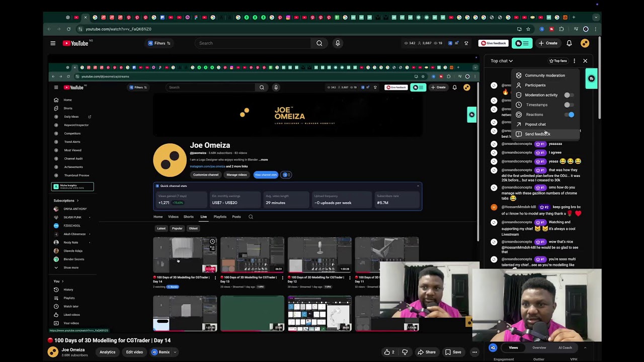The image size is (644, 362).
Task: Disable the Reactions switch
Action: coord(569,115)
